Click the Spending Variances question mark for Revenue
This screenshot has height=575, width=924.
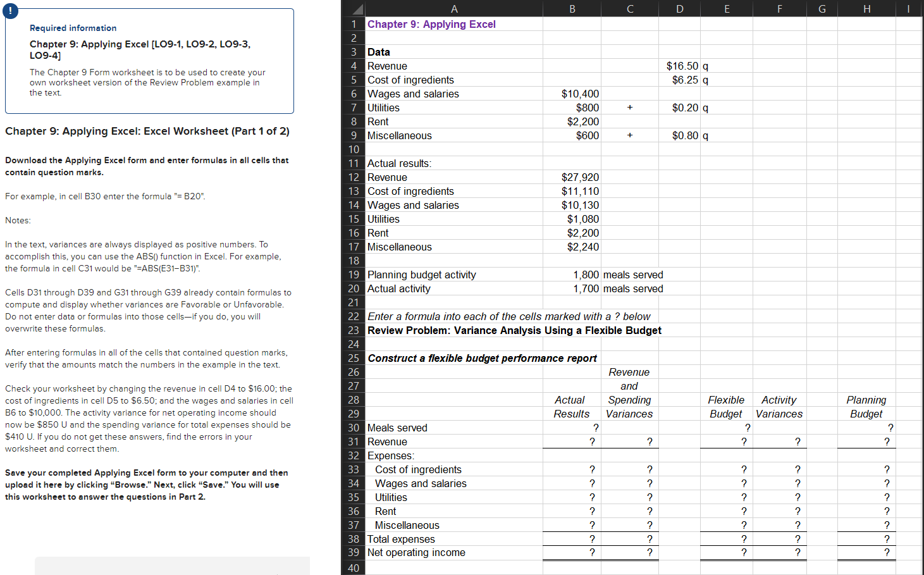pos(650,442)
